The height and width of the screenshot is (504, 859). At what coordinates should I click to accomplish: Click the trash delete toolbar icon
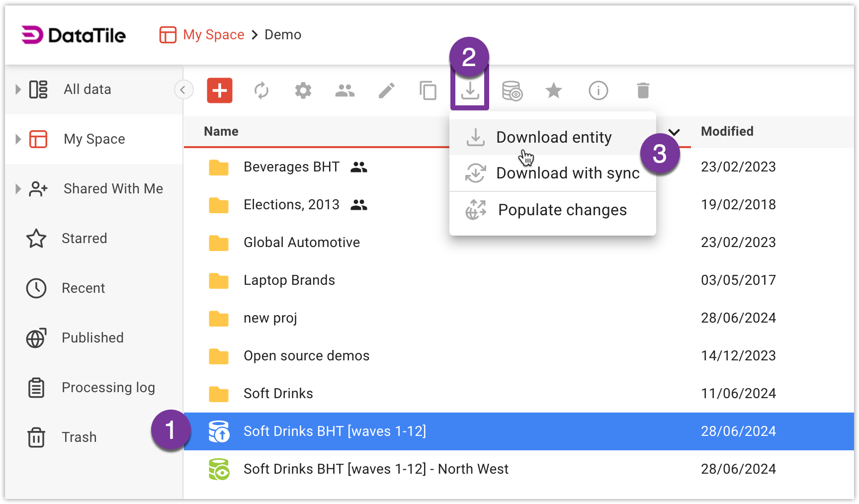[643, 90]
